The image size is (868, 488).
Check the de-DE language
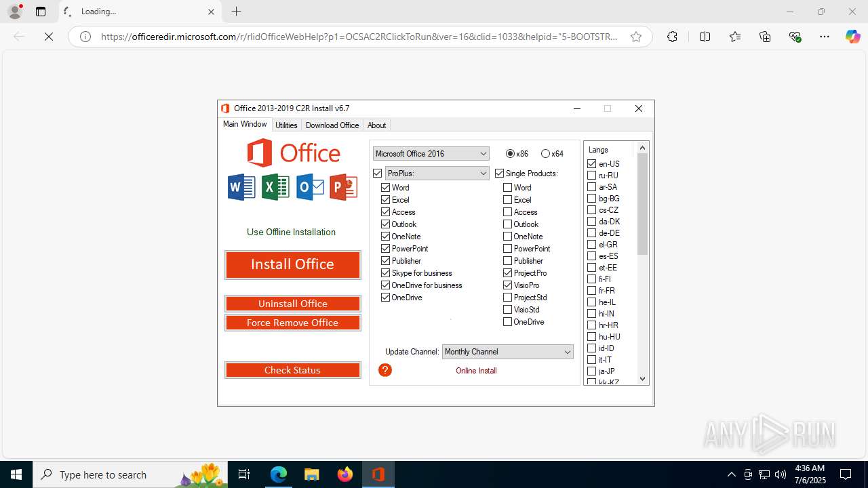pos(592,233)
